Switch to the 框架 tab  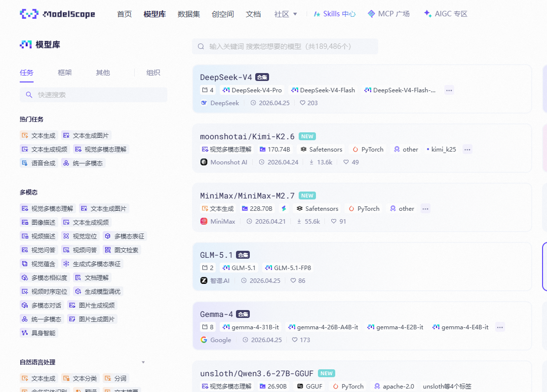(65, 73)
